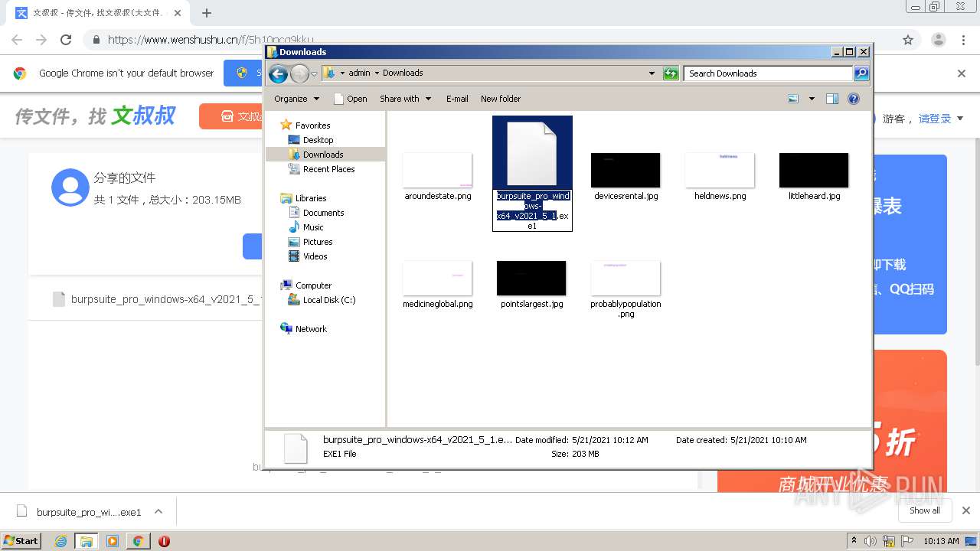Select the heldnews.png thumbnail
980x551 pixels.
pyautogui.click(x=720, y=170)
